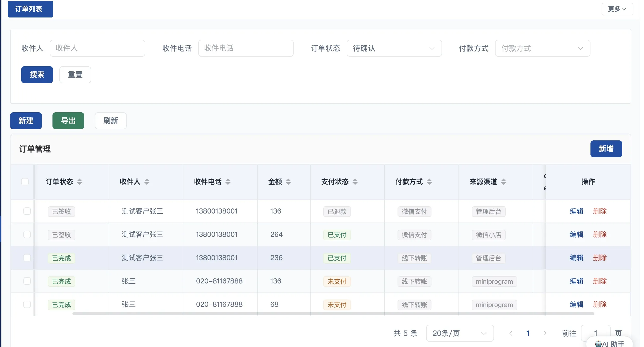
Task: Sort by 付款方式 column arrows
Action: (429, 182)
